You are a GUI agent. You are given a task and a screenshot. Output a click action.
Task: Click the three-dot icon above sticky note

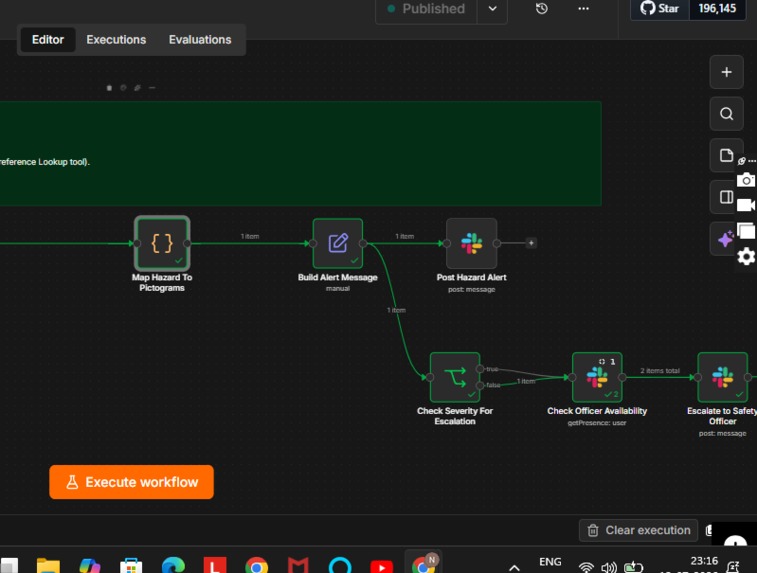pos(152,88)
